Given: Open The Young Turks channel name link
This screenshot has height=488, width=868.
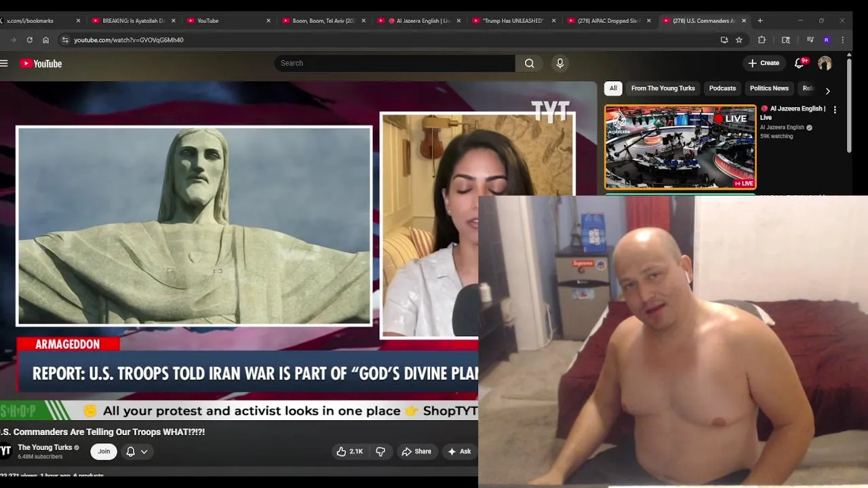Looking at the screenshot, I should tap(45, 447).
